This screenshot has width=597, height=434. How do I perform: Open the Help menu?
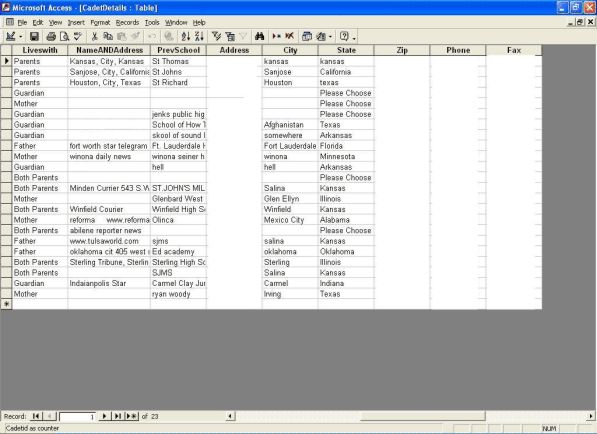(x=199, y=22)
